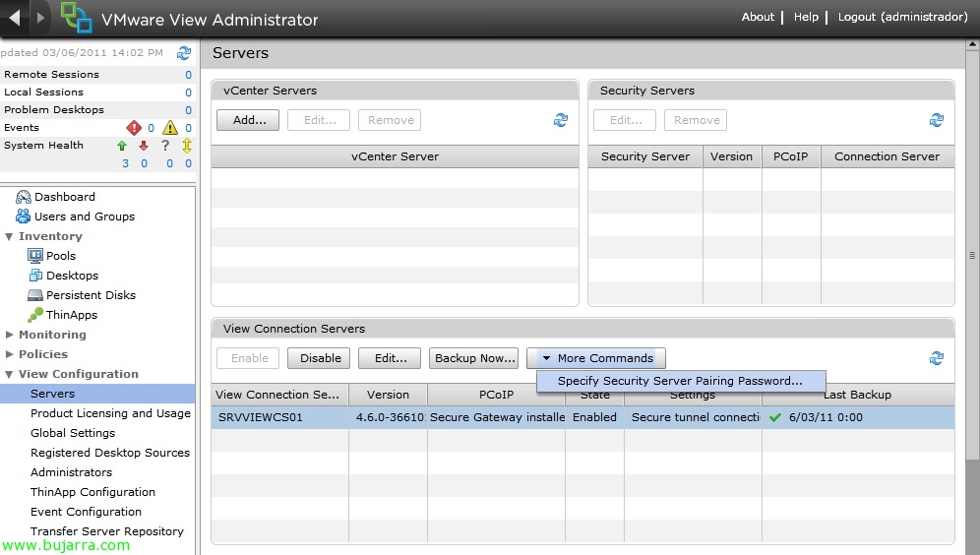Click the Persistent Disks drive icon
Image resolution: width=980 pixels, height=555 pixels.
coord(35,295)
